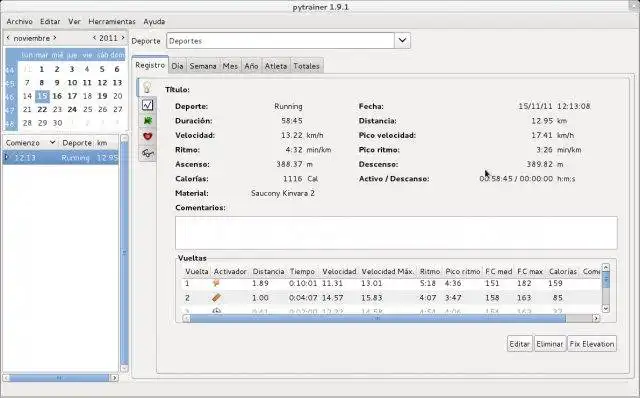The height and width of the screenshot is (398, 640).
Task: Click laps table scroll-up arrow
Action: tap(606, 267)
